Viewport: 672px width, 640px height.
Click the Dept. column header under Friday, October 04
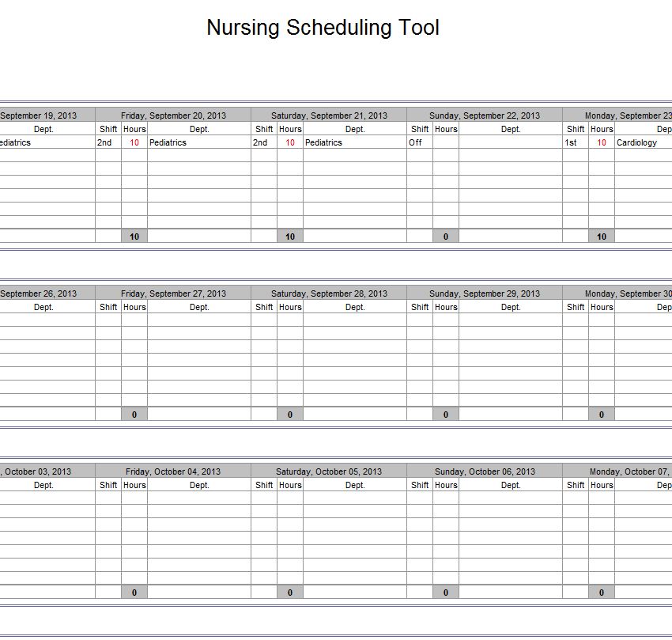pyautogui.click(x=199, y=485)
